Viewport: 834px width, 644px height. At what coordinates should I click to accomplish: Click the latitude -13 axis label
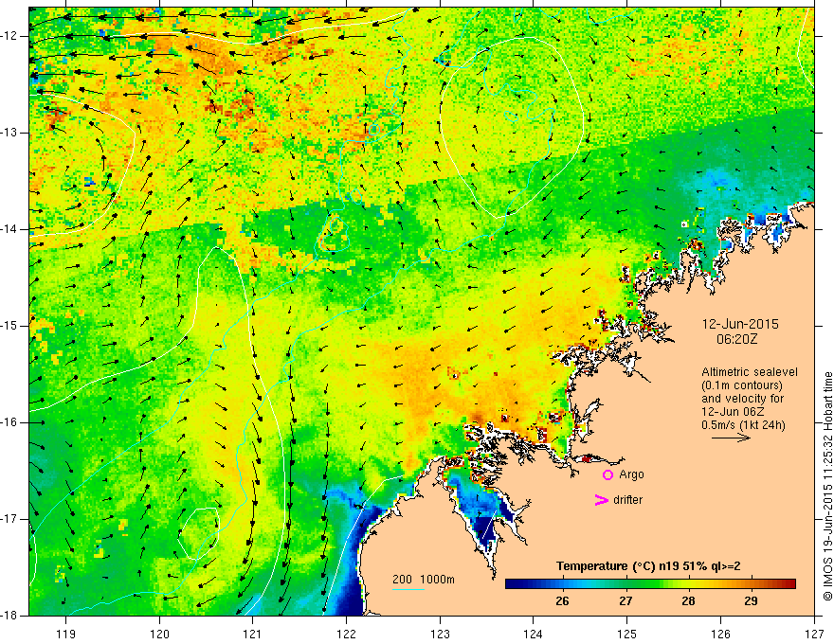click(x=10, y=133)
